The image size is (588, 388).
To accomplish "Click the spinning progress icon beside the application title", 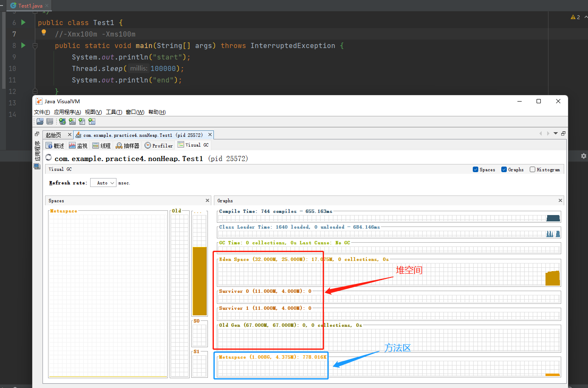I will click(48, 158).
